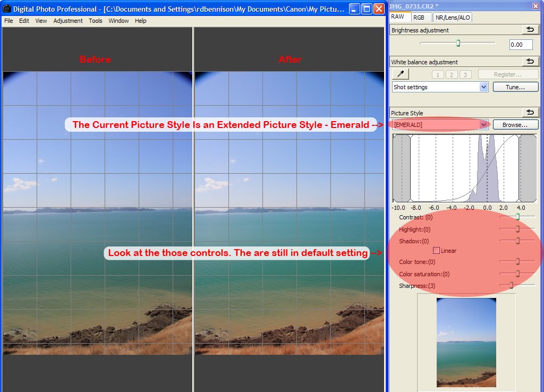Open the Adjustment menu

(x=68, y=21)
